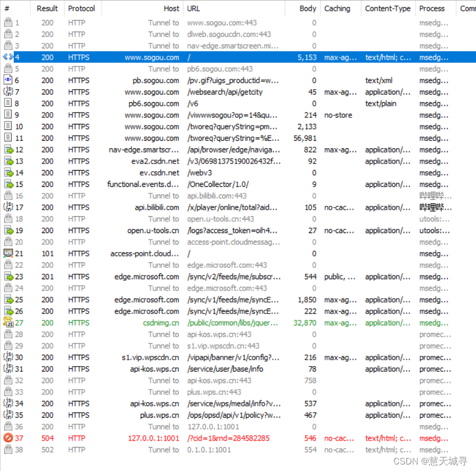The image size is (476, 471).
Task: Click the JavaScript file icon on session 27
Action: (x=8, y=322)
